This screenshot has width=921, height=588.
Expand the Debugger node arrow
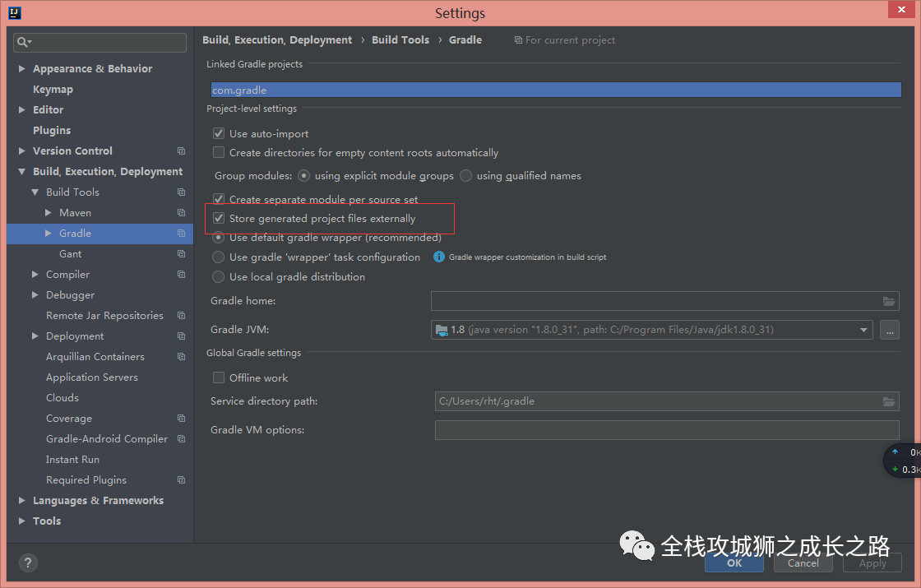coord(35,295)
